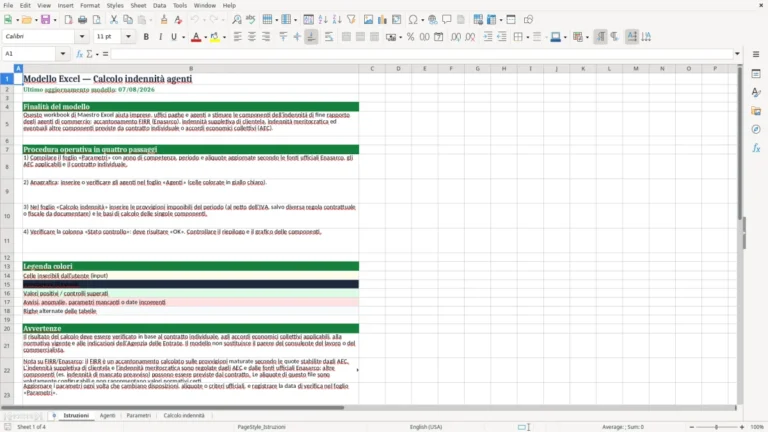Click the Print icon
Viewport: 768px width, 432px height.
[x=82, y=20]
